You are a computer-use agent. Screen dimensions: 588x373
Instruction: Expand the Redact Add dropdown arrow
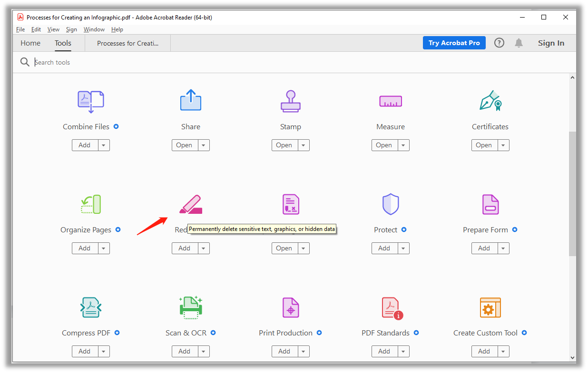(x=204, y=249)
